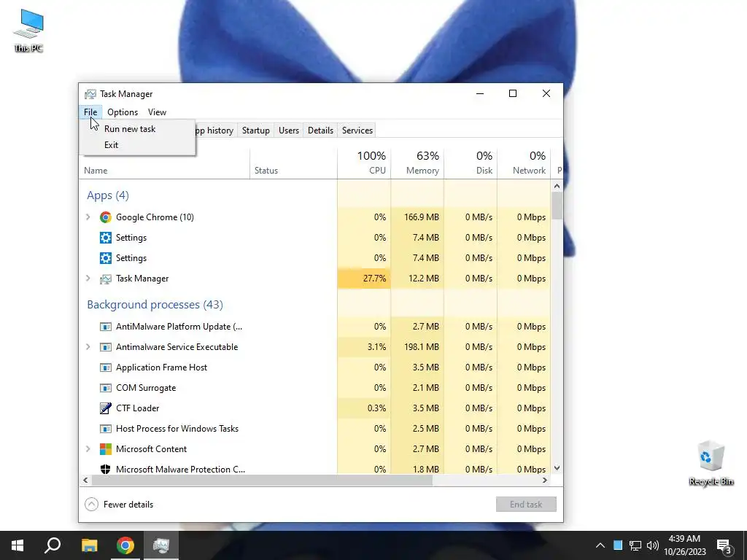
Task: Click the Apps (4) group header
Action: (x=108, y=195)
